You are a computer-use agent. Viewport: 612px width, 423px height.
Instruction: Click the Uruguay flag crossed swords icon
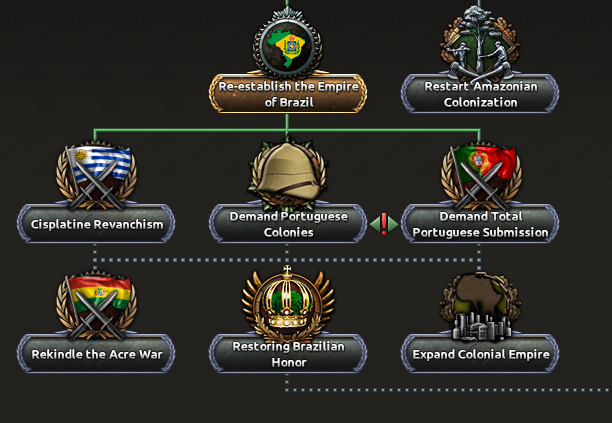[96, 175]
